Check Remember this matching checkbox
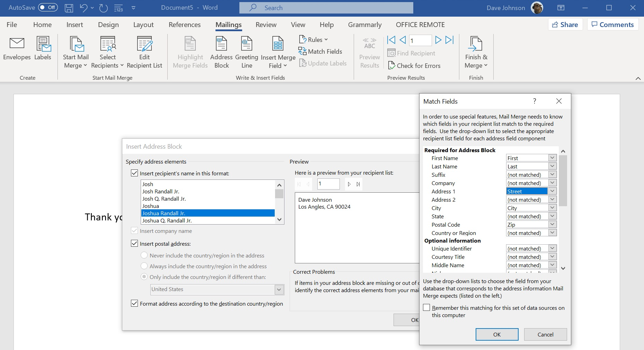Screen dimensions: 644x350 point(426,307)
